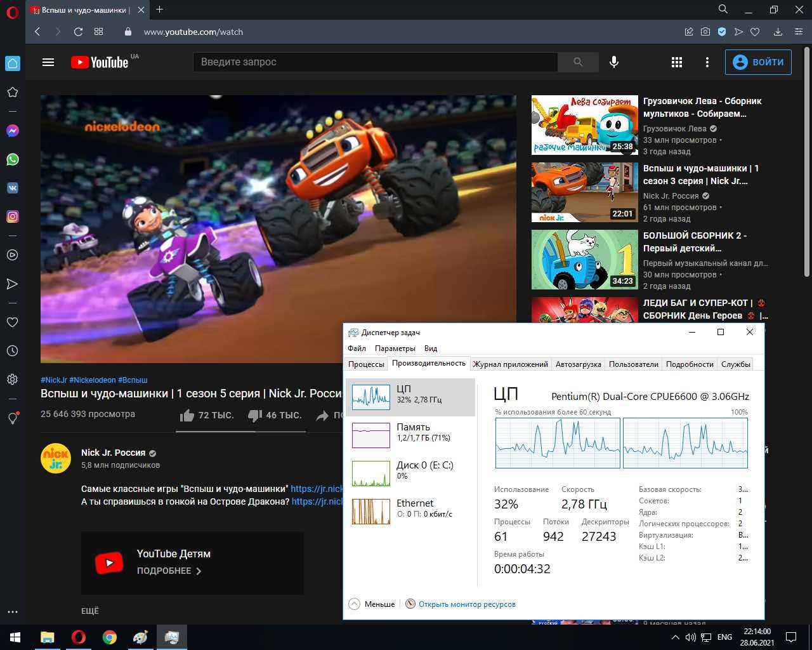Image resolution: width=812 pixels, height=650 pixels.
Task: Open the Nick Jr. Россия channel name
Action: (x=113, y=453)
